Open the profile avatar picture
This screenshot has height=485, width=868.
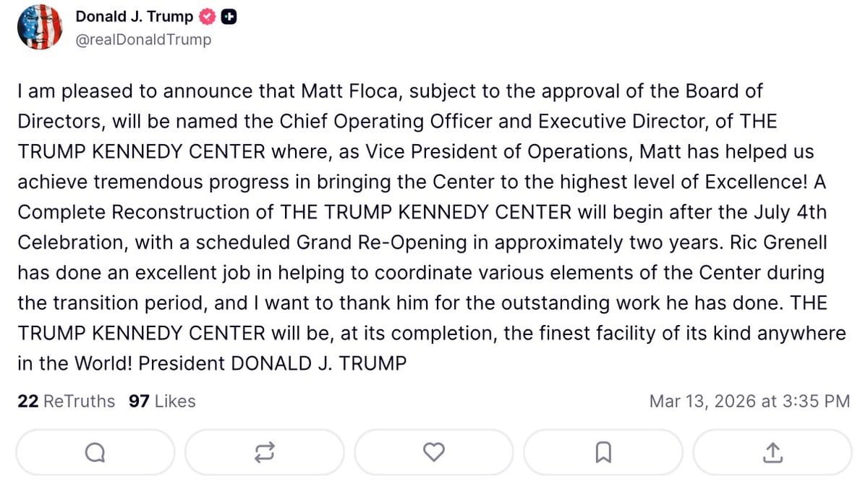[40, 28]
